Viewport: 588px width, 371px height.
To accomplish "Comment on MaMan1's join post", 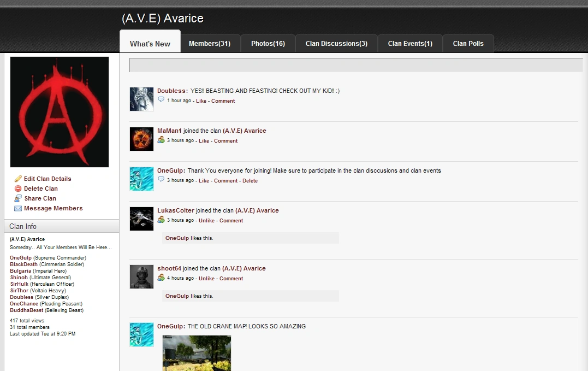I will click(226, 140).
